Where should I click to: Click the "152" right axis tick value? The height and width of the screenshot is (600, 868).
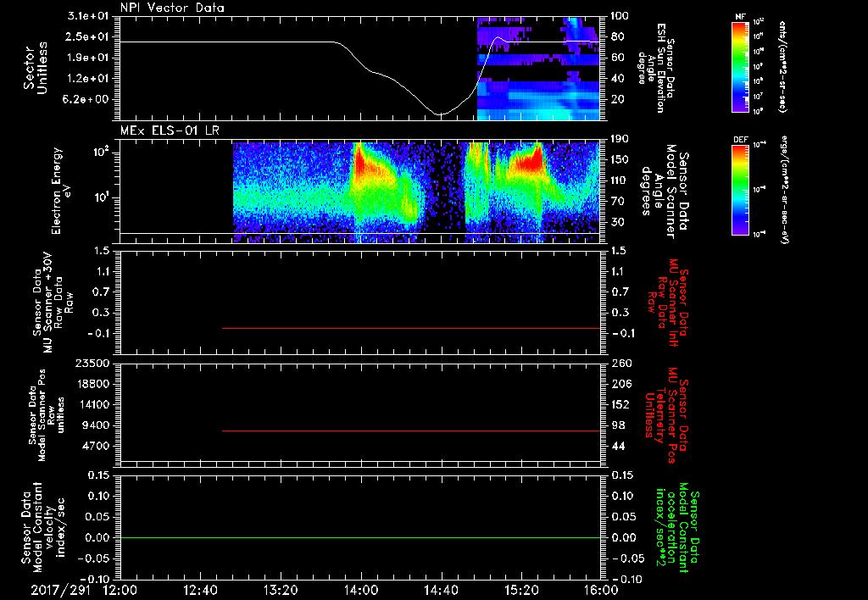(621, 404)
